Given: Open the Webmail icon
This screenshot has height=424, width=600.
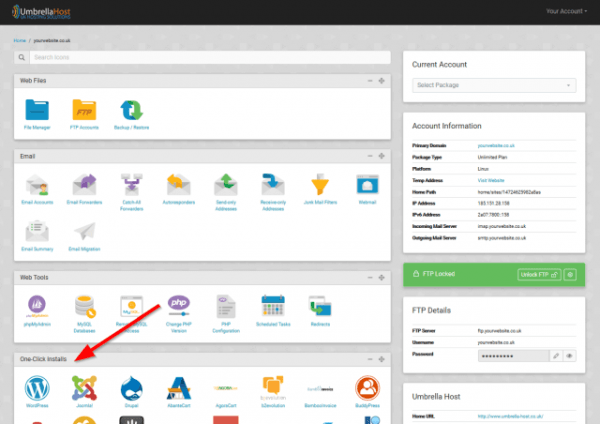Looking at the screenshot, I should (x=366, y=187).
